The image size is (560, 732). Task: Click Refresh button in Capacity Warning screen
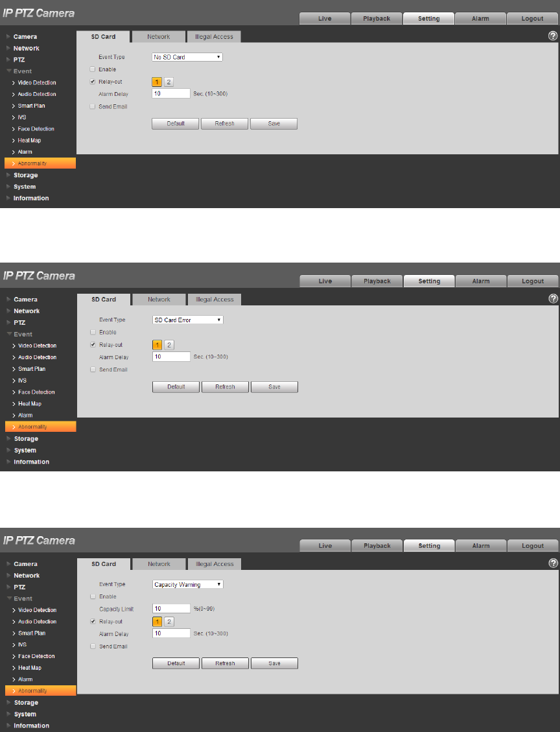(225, 663)
